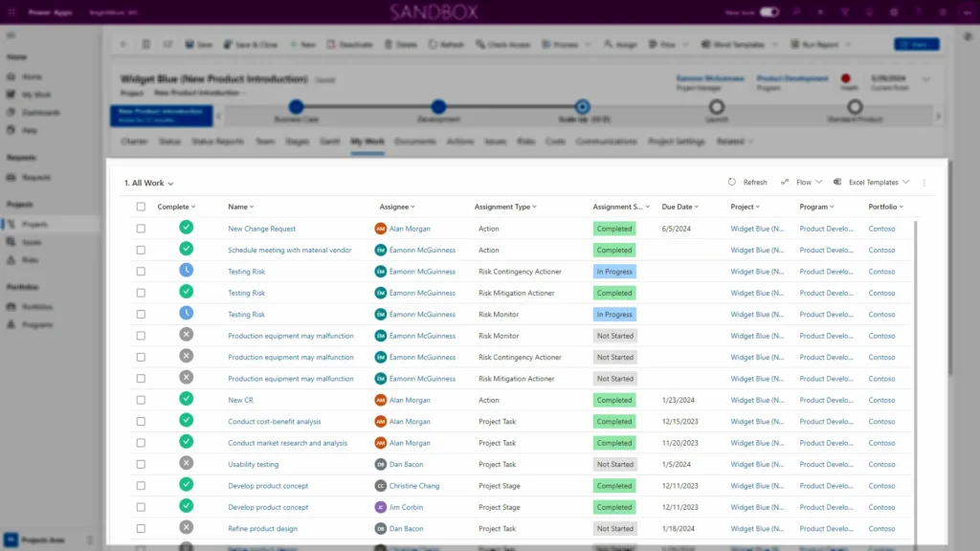Open Schedule meeting with material vendor record
Viewport: 980px width, 551px height.
[x=289, y=250]
